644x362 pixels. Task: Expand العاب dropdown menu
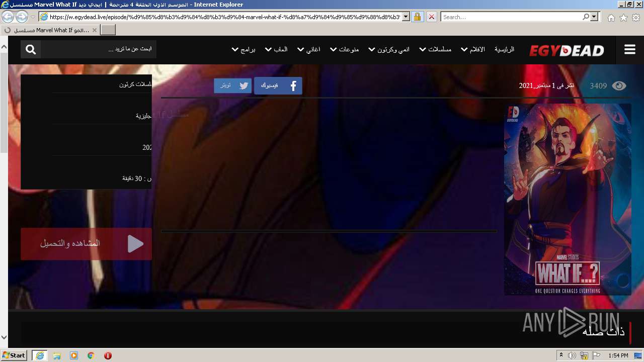276,49
